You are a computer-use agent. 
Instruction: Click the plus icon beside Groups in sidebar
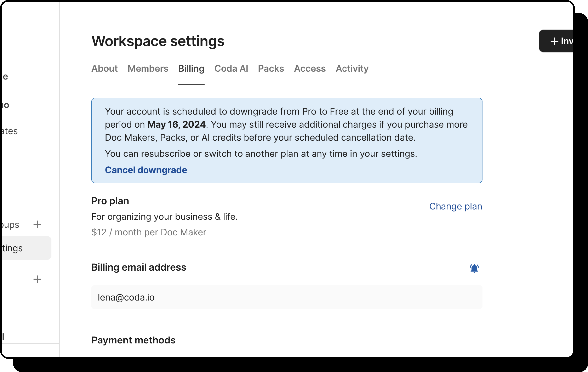tap(37, 225)
